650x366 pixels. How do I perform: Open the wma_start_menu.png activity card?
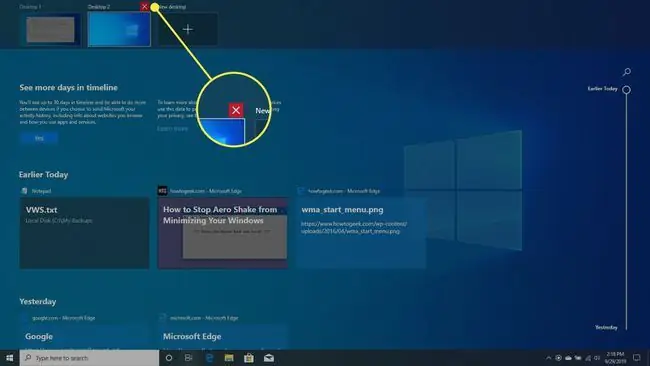[x=361, y=233]
